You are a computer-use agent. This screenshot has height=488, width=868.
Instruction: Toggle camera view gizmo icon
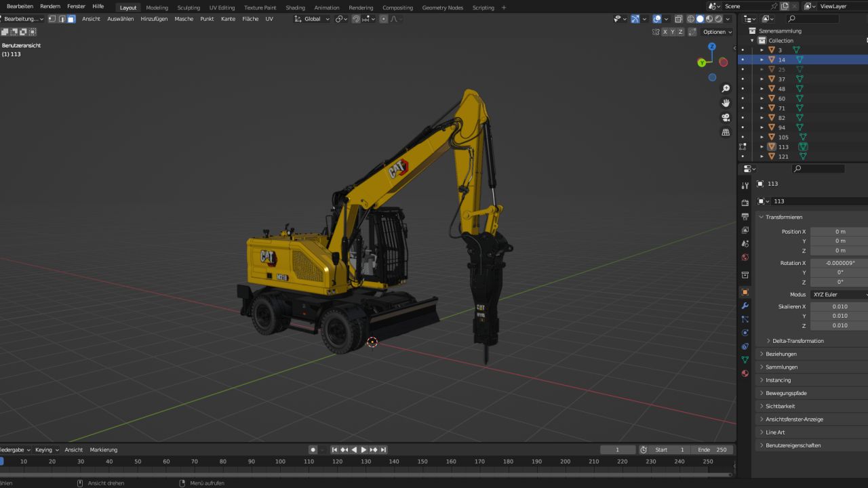click(x=726, y=117)
